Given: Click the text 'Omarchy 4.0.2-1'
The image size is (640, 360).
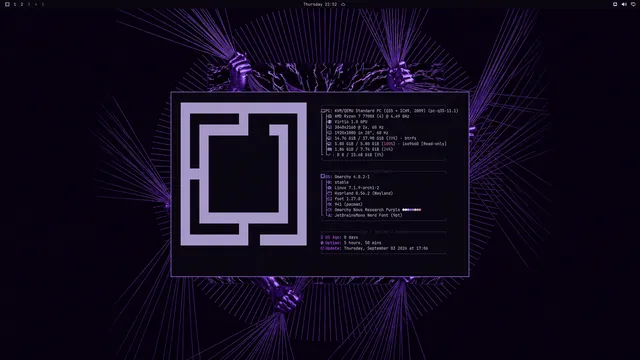Looking at the screenshot, I should [x=352, y=177].
